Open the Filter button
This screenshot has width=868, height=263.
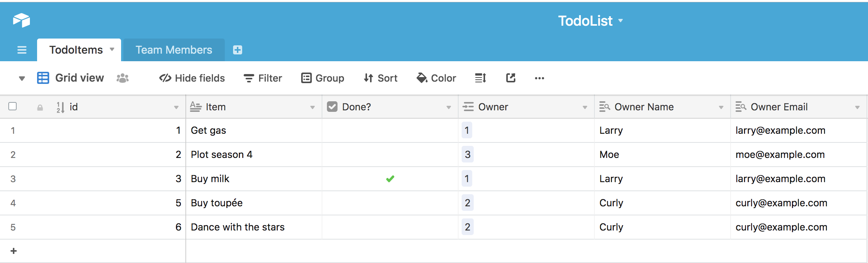coord(263,78)
